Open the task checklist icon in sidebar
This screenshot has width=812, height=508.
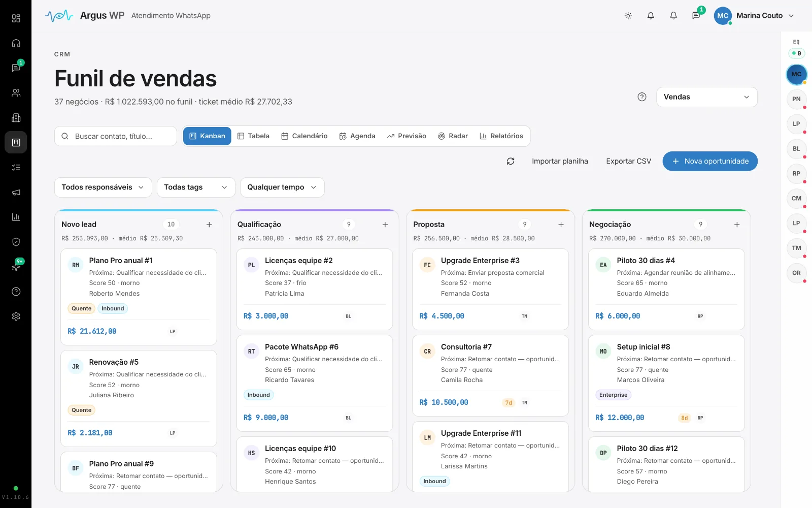point(16,167)
